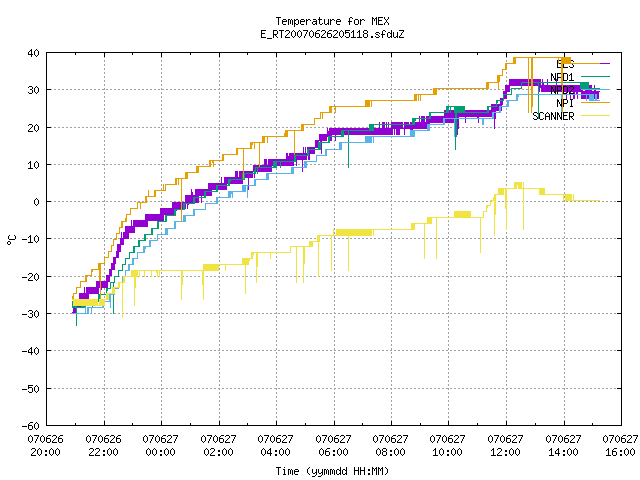Select the filename text E_RT20070626205118.sfduZ
The height and width of the screenshot is (480, 640).
click(x=332, y=34)
